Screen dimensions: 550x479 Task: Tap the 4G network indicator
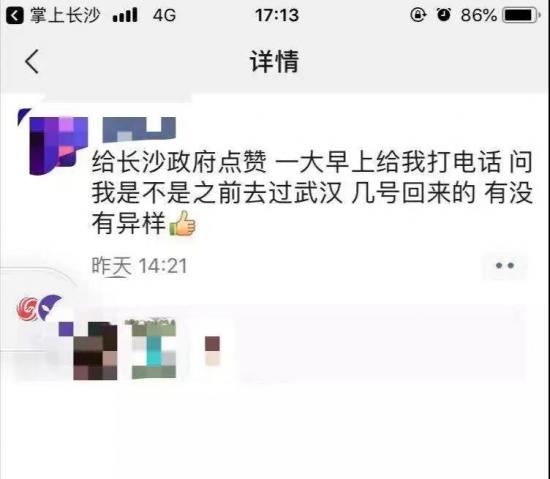click(x=164, y=16)
